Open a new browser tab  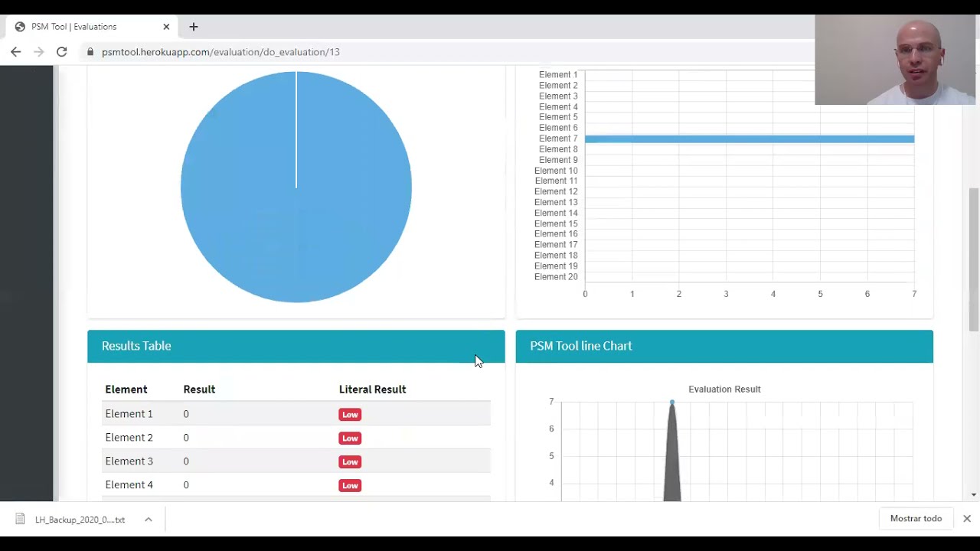[x=194, y=27]
